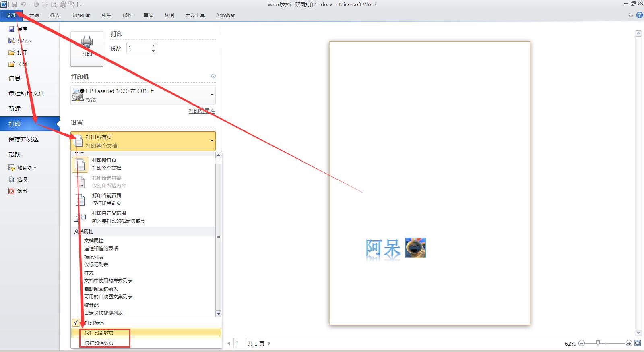Image resolution: width=644 pixels, height=352 pixels.
Task: Click 保存 in the backstage menu
Action: 18,29
